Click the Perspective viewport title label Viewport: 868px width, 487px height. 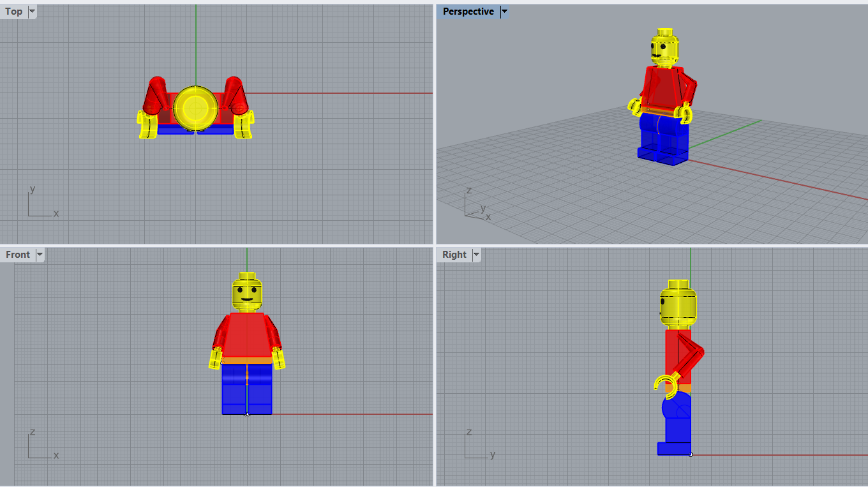click(468, 11)
